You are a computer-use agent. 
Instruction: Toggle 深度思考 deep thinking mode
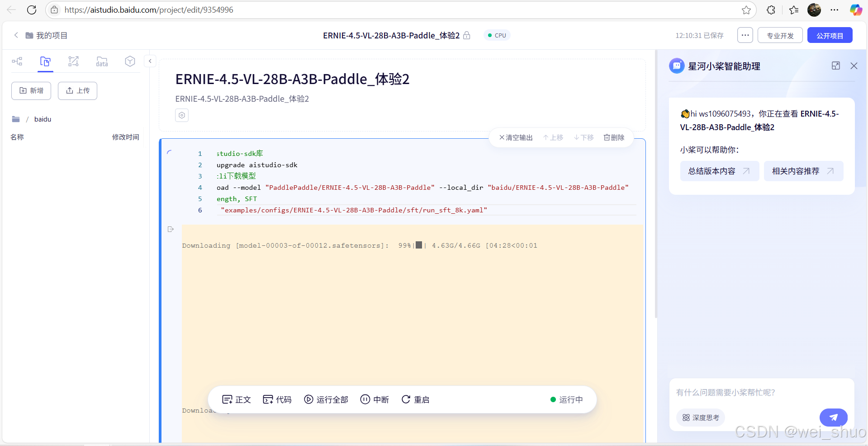click(x=701, y=418)
